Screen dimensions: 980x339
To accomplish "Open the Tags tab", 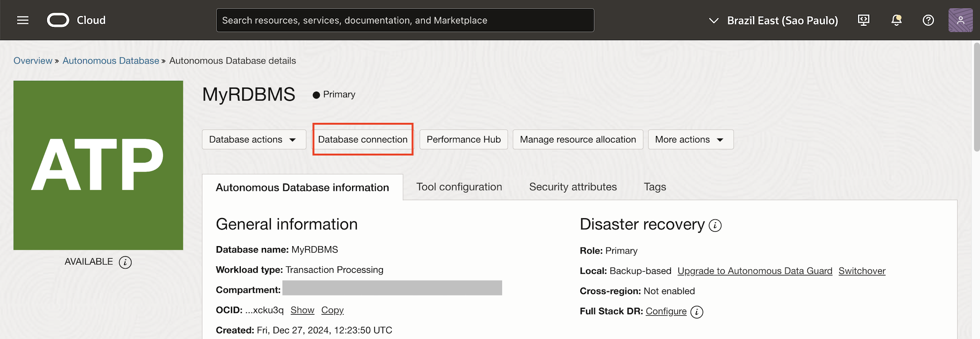I will tap(655, 187).
